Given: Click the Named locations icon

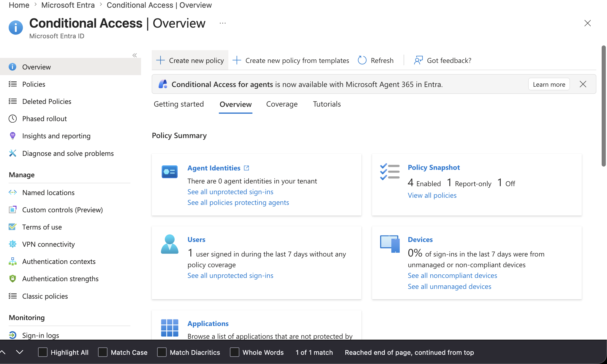Looking at the screenshot, I should click(12, 192).
